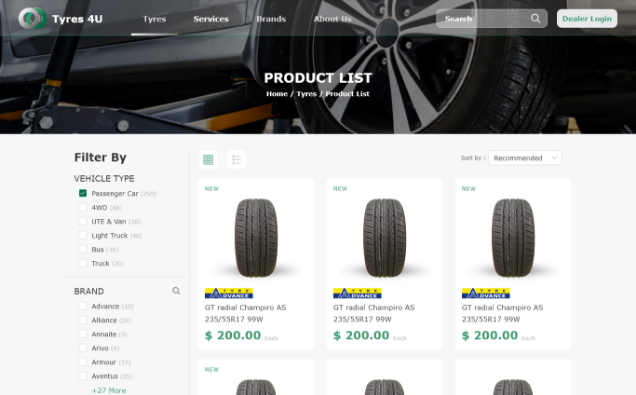Check the Light Truck filter
This screenshot has width=636, height=395.
tap(83, 235)
